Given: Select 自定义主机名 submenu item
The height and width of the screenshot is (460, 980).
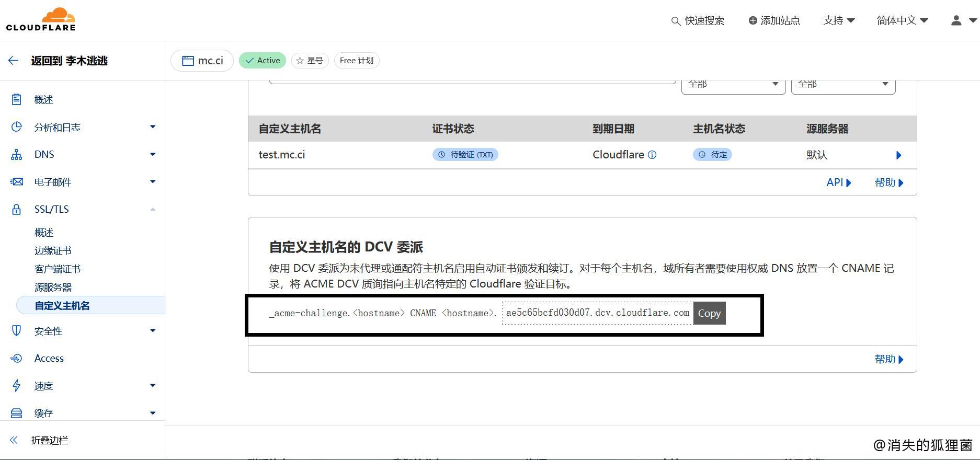Looking at the screenshot, I should [90, 305].
